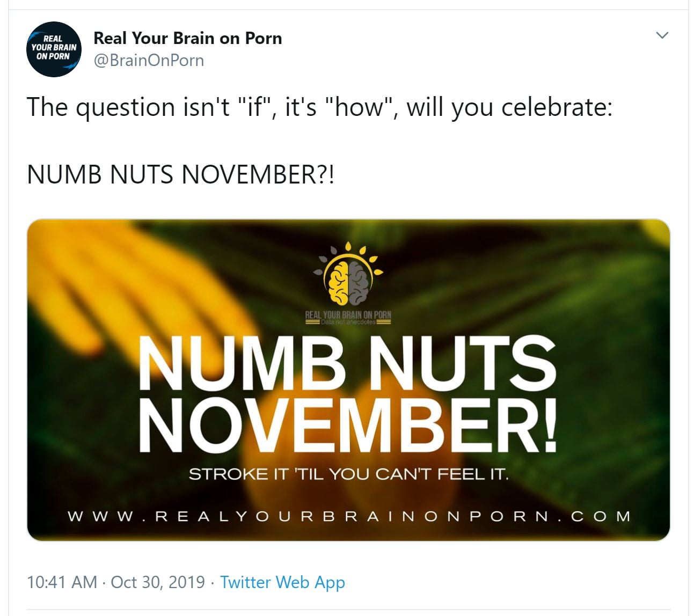This screenshot has height=616, width=694.
Task: Click the 'NUMB NUTS NOVEMBER?!' tweet text line
Action: [x=180, y=174]
